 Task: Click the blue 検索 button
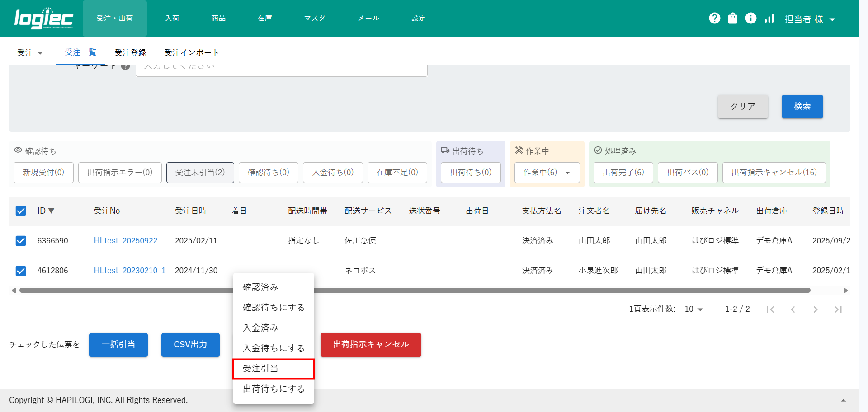[802, 107]
